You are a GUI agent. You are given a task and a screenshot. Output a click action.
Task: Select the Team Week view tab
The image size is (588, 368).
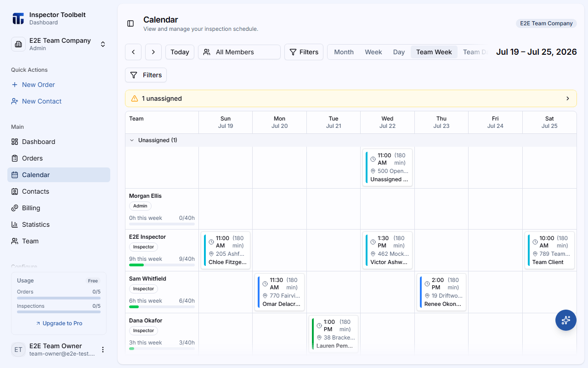[x=434, y=52]
